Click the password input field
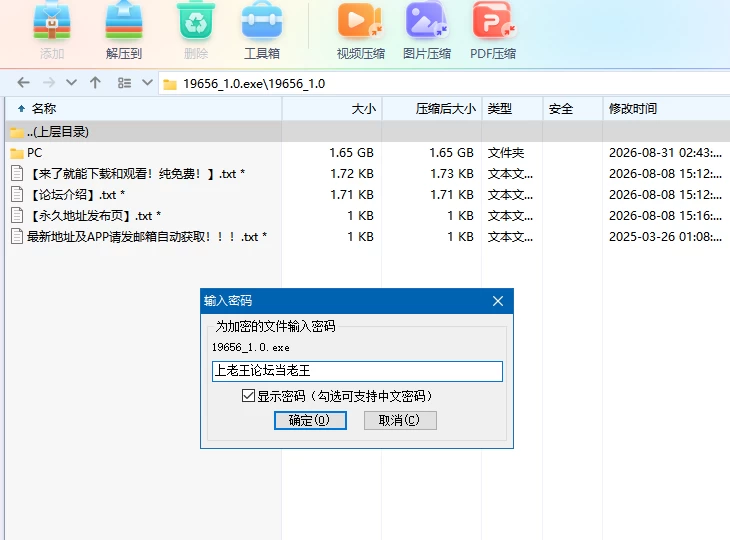 [x=357, y=371]
